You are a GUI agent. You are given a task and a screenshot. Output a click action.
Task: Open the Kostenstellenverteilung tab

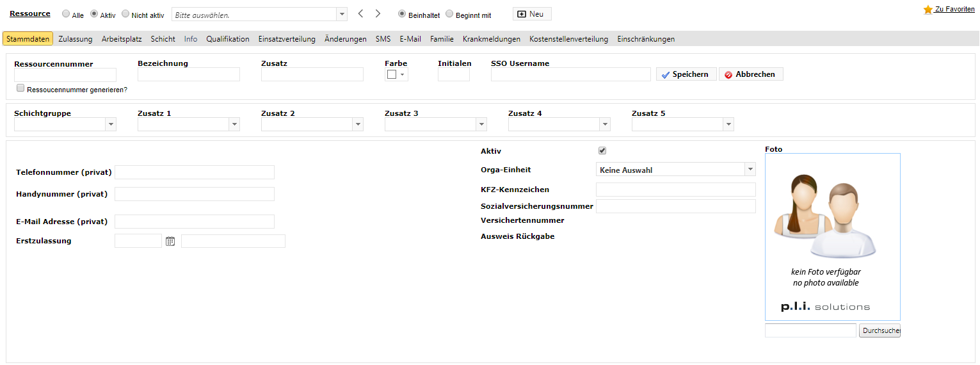(x=568, y=39)
